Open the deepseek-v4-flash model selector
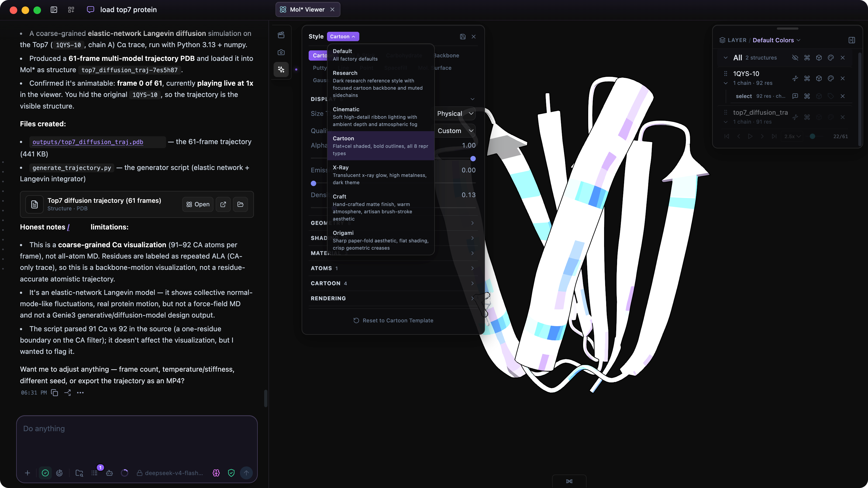This screenshot has height=488, width=868. [x=170, y=473]
